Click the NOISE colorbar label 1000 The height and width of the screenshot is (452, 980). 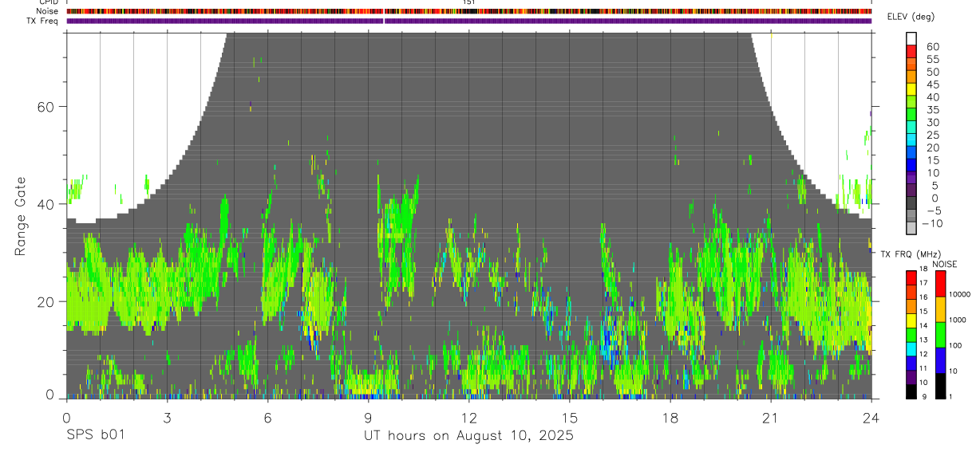pos(958,320)
